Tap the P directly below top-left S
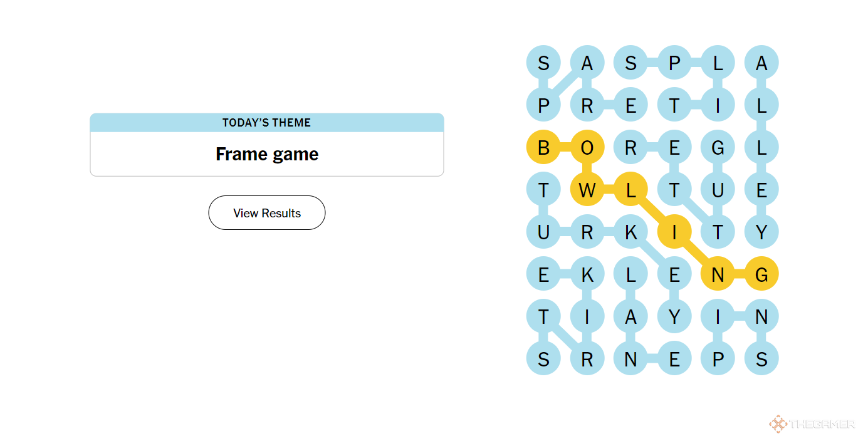The width and height of the screenshot is (868, 446). [543, 105]
